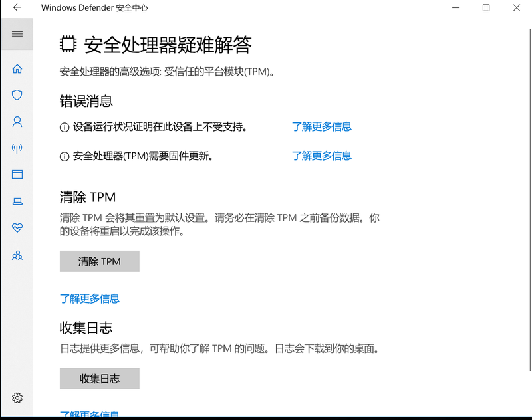Follow 了解更多信息 link below 清除 TPM button

pyautogui.click(x=90, y=299)
